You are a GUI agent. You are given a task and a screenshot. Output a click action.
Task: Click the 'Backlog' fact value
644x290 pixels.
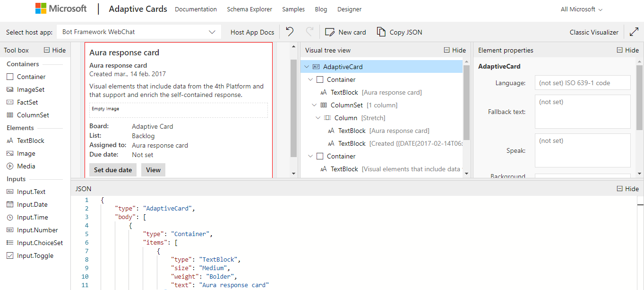pos(143,136)
